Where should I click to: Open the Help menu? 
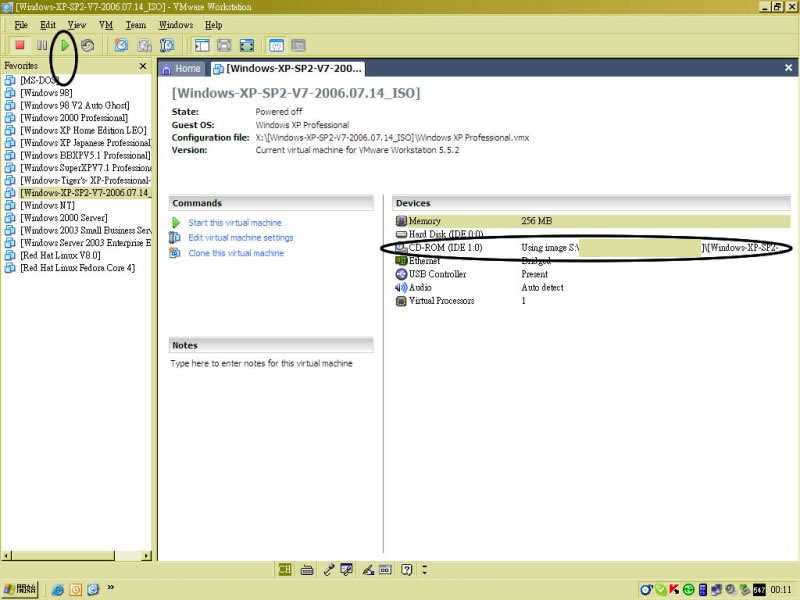pos(214,25)
